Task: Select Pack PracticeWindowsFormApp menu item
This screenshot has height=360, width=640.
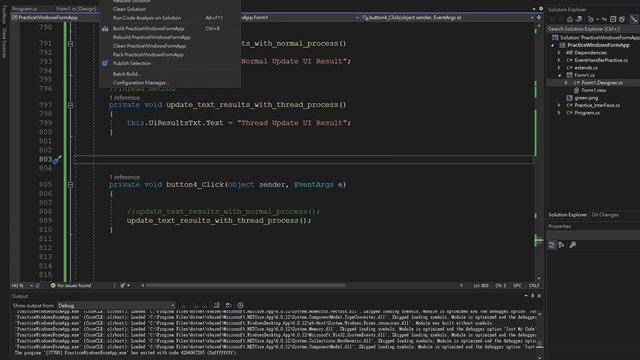Action: (148, 55)
